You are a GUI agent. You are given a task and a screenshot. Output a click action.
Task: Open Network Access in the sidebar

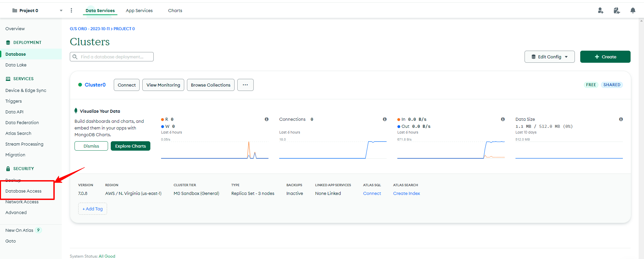(22, 202)
